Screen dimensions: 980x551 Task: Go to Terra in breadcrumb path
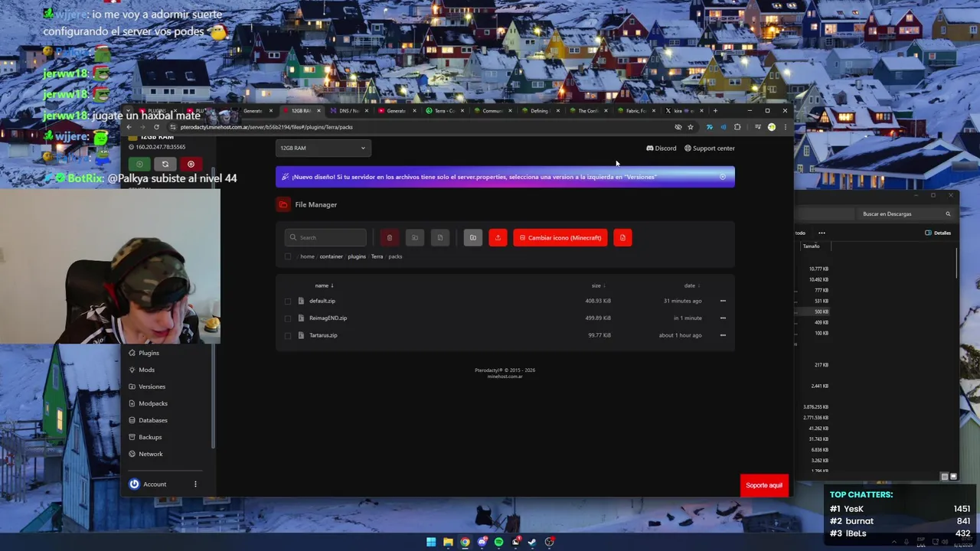(377, 256)
